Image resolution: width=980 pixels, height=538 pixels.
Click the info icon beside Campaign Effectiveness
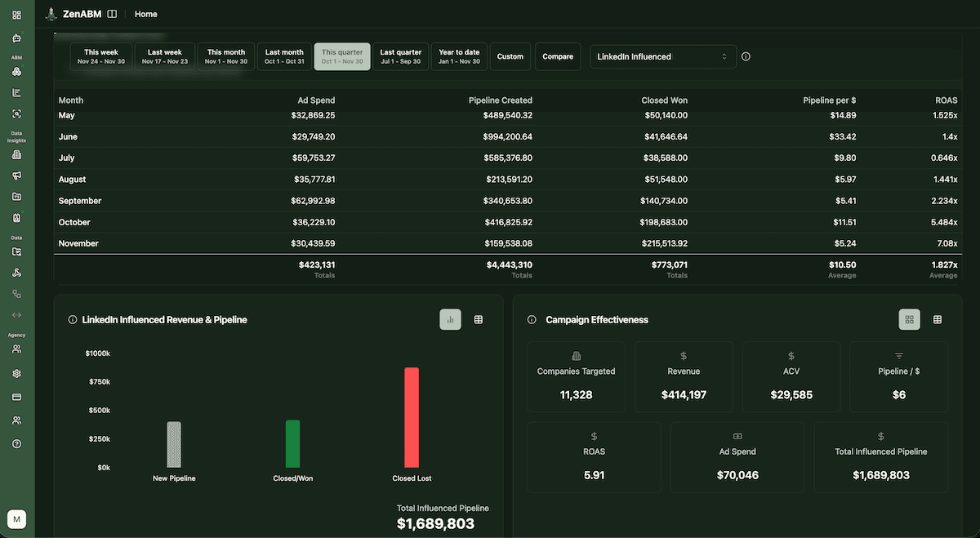tap(531, 319)
